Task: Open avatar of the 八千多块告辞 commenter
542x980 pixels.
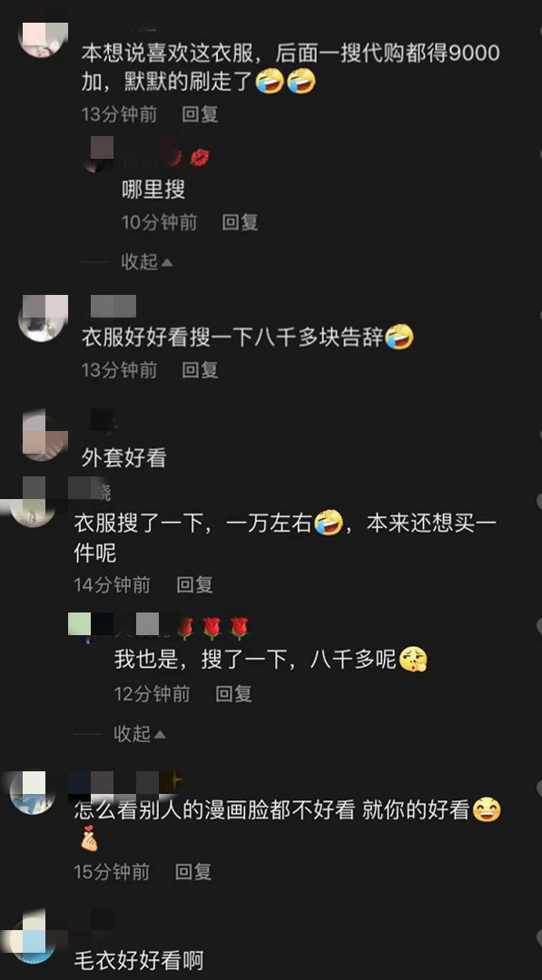Action: click(44, 318)
